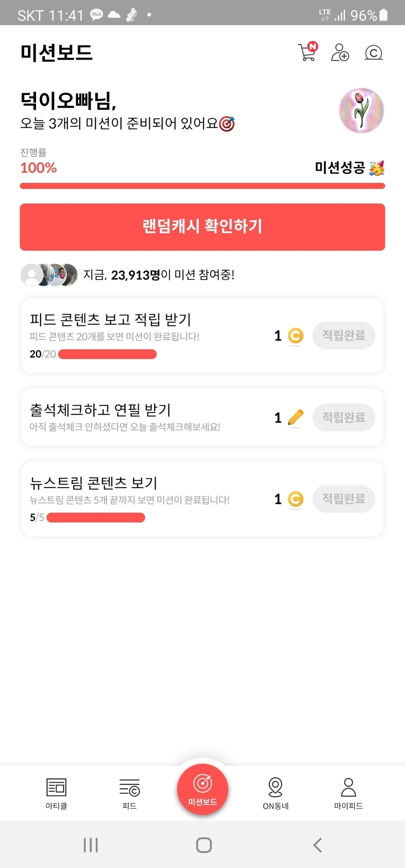Switch to the 피드 tab
Image resolution: width=405 pixels, height=868 pixels.
point(129,793)
